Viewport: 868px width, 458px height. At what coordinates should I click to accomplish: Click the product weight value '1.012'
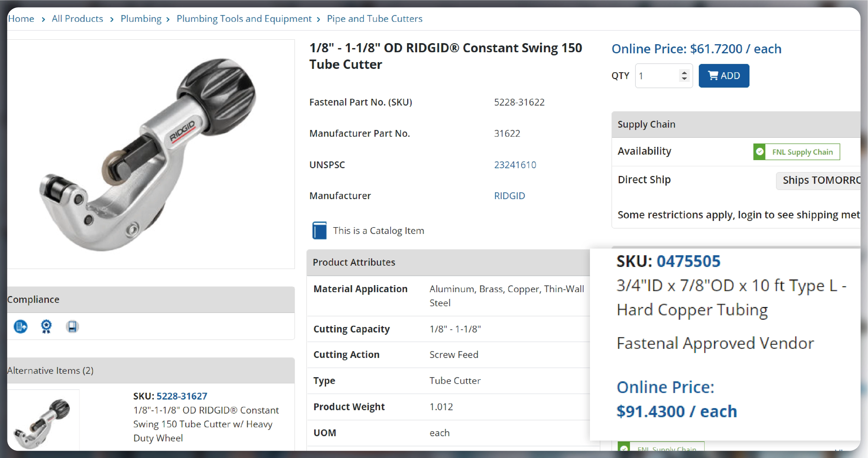pyautogui.click(x=441, y=407)
